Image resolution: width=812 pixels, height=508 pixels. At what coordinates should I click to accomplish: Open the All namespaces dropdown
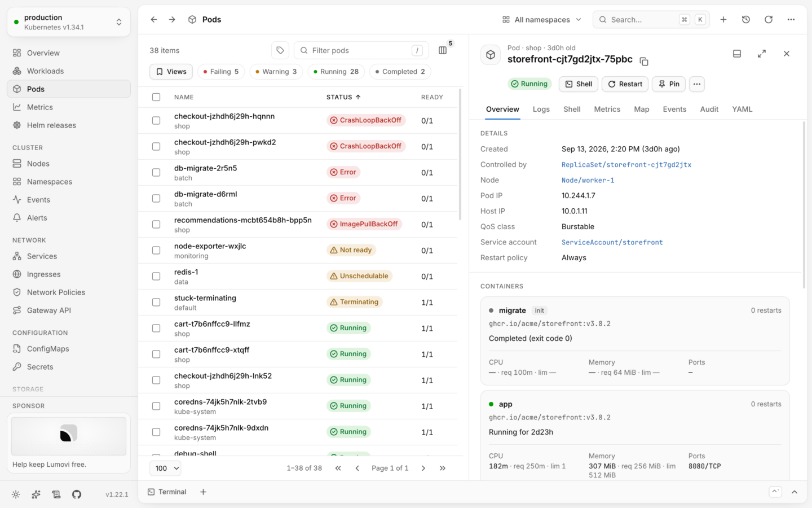click(x=541, y=19)
